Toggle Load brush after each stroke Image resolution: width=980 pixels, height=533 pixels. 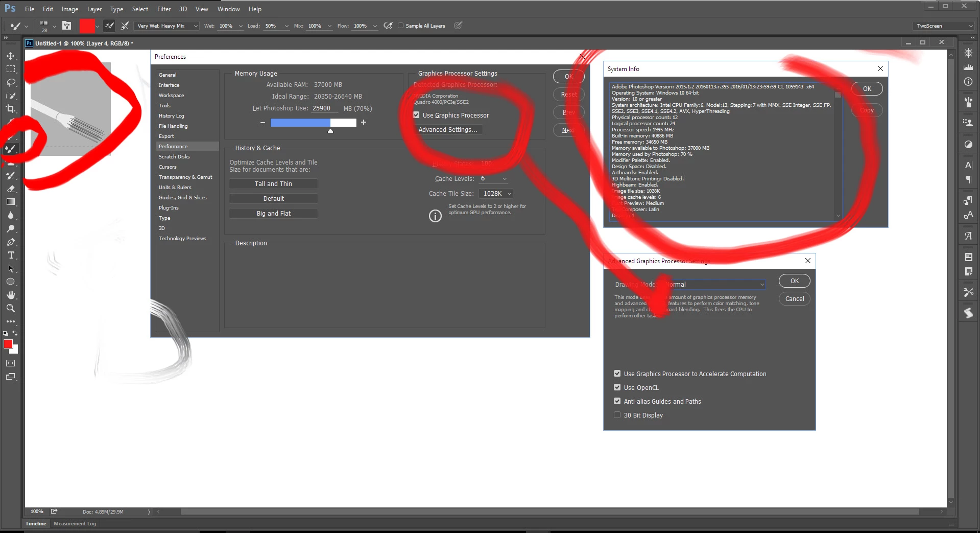pyautogui.click(x=109, y=26)
